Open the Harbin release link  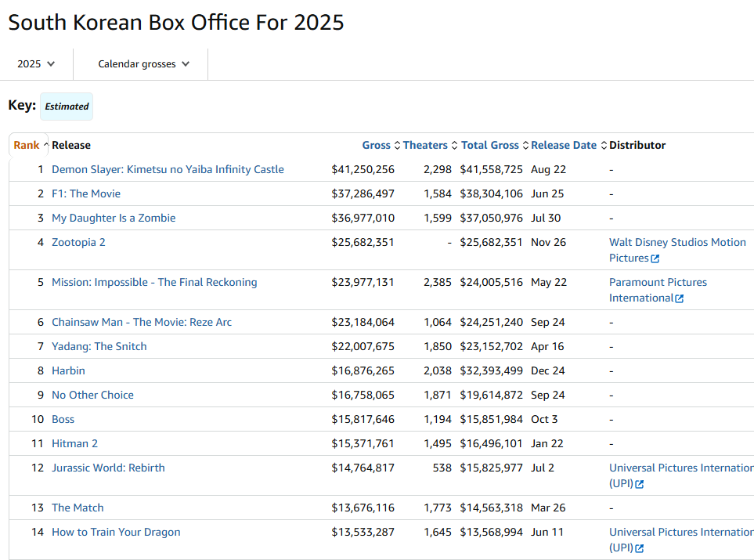tap(68, 371)
